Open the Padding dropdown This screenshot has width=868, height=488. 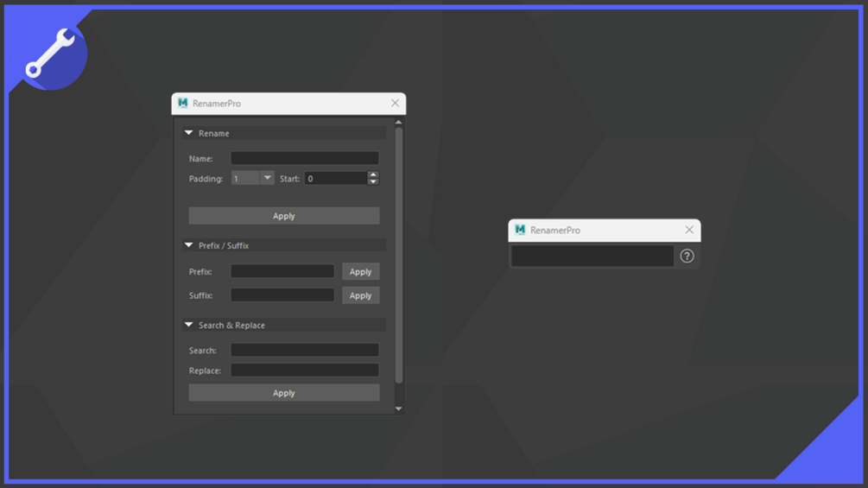[x=268, y=178]
